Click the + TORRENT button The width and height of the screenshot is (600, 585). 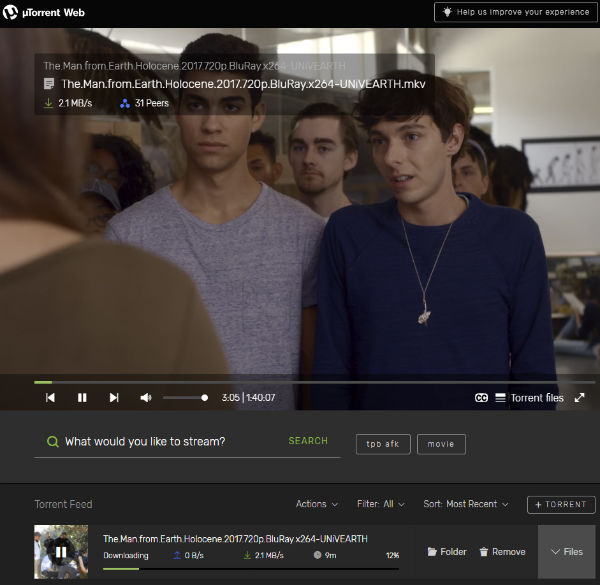click(561, 505)
